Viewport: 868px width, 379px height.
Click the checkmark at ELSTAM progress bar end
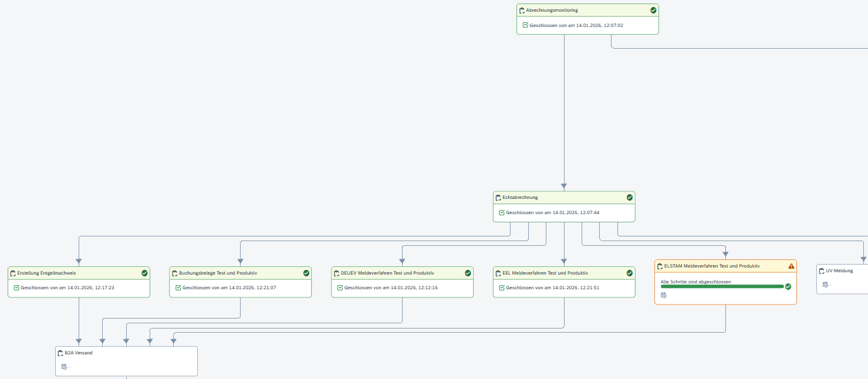pos(788,287)
